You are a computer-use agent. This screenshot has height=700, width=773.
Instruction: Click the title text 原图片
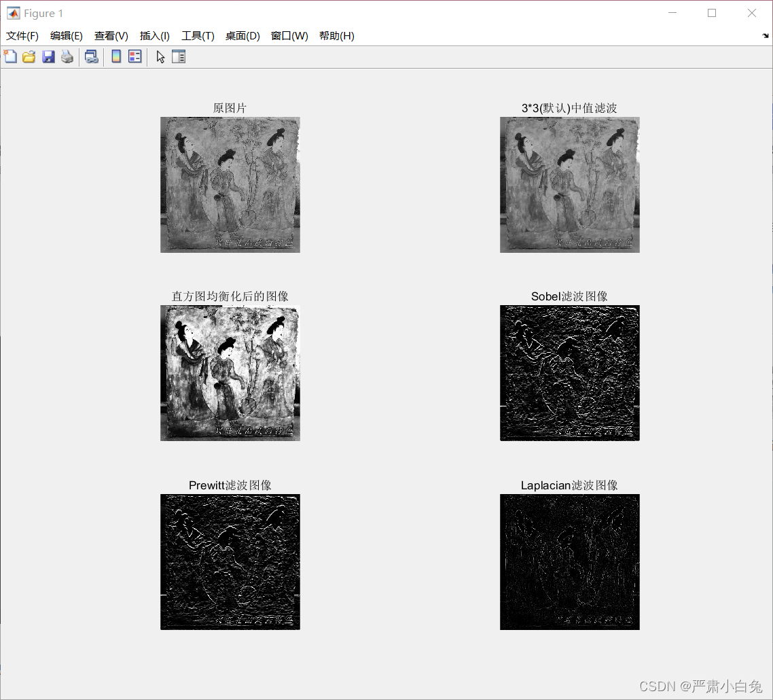(230, 108)
